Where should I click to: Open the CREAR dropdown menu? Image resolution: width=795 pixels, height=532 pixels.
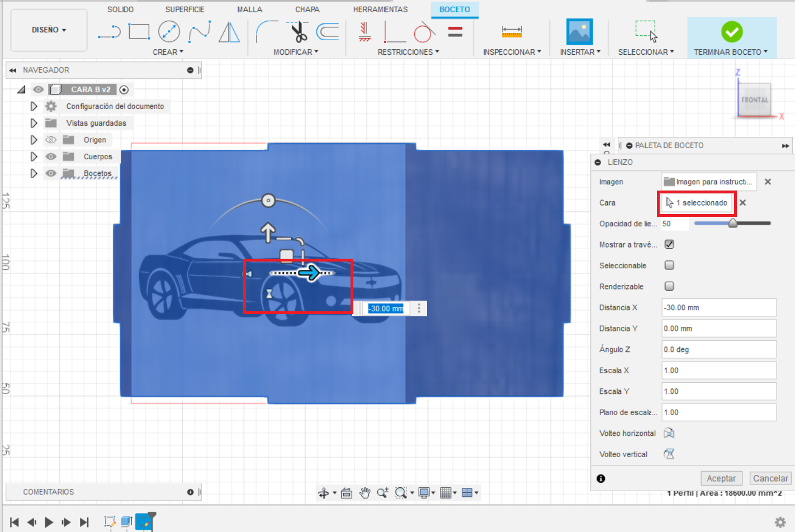click(x=168, y=52)
